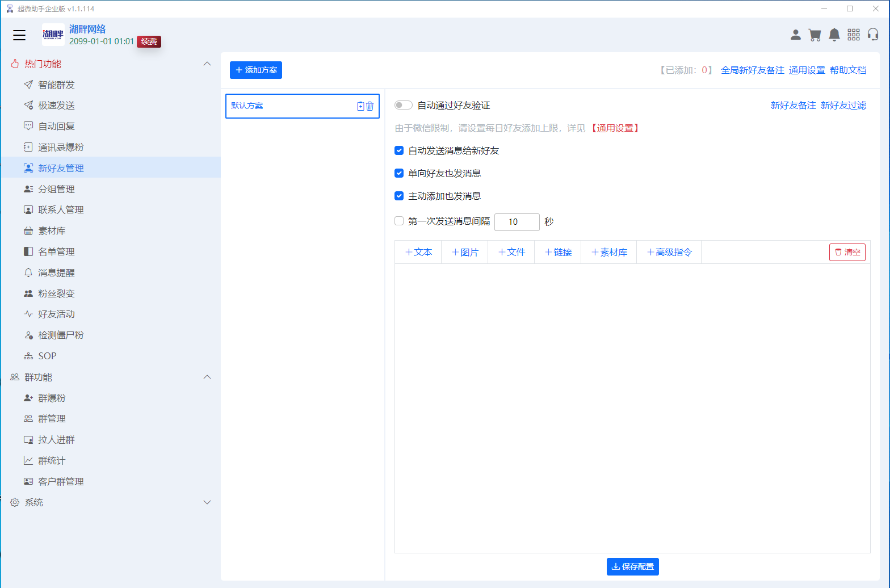This screenshot has height=588, width=890.
Task: Open 帮助文档 link
Action: point(848,70)
